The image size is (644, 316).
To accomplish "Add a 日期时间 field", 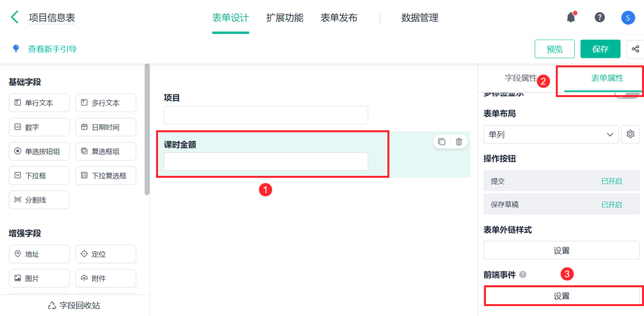I will 106,127.
